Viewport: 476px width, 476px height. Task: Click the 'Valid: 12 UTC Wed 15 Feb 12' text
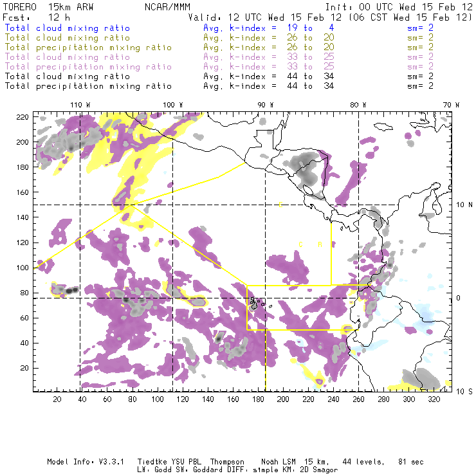(x=266, y=17)
